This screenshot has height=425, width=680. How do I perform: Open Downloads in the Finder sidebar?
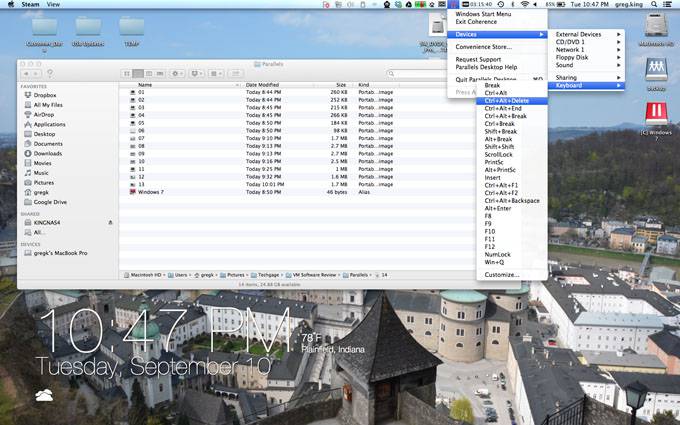[x=47, y=154]
